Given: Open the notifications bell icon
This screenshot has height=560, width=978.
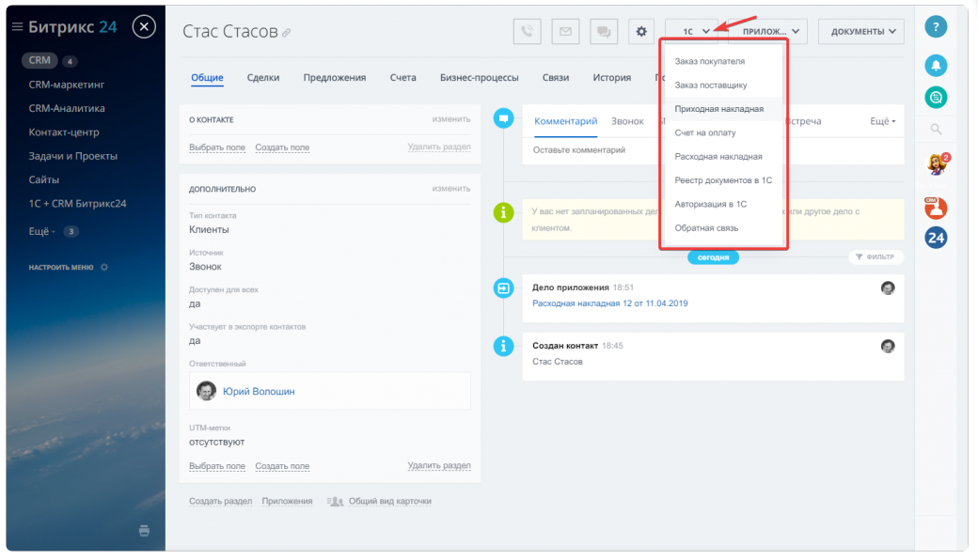Looking at the screenshot, I should pyautogui.click(x=936, y=66).
